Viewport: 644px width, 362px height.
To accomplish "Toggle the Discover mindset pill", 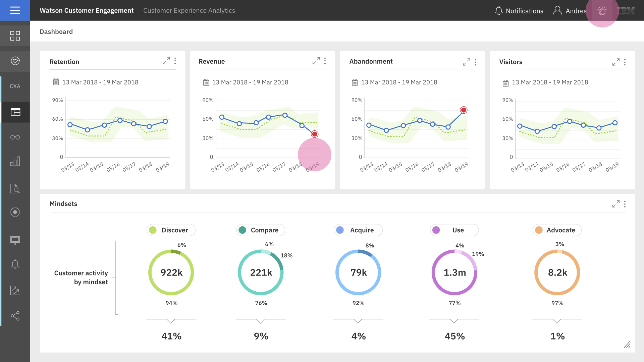I will (x=171, y=230).
